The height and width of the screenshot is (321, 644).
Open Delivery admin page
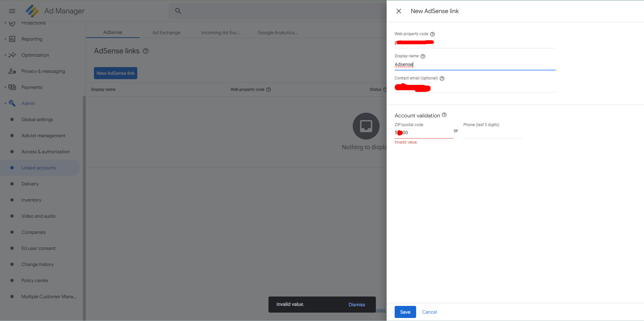[x=30, y=184]
